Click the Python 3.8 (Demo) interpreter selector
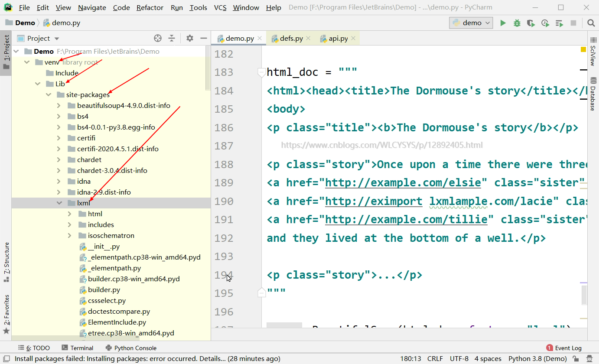This screenshot has height=364, width=599. (537, 358)
